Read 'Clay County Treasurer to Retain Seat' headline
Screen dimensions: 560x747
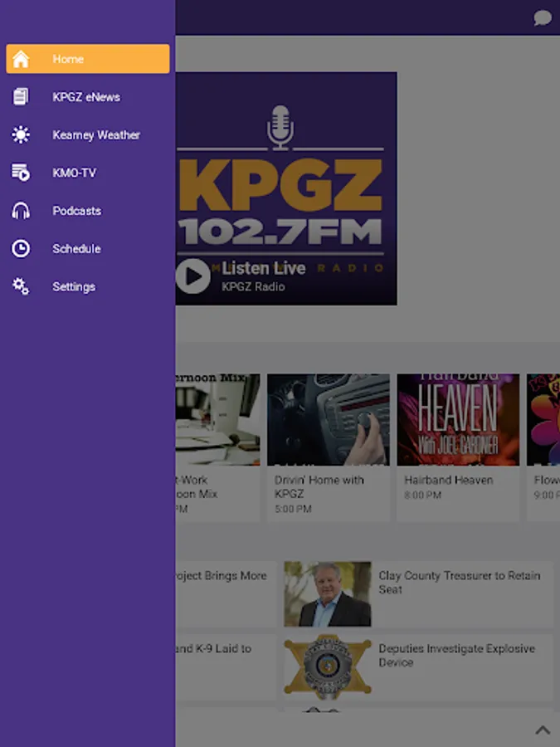459,582
